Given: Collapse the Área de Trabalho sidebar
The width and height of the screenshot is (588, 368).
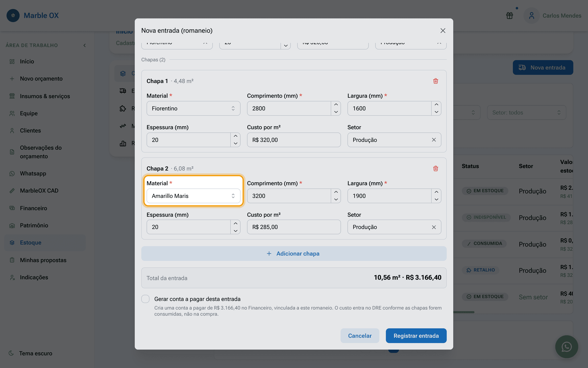Looking at the screenshot, I should click(x=85, y=45).
